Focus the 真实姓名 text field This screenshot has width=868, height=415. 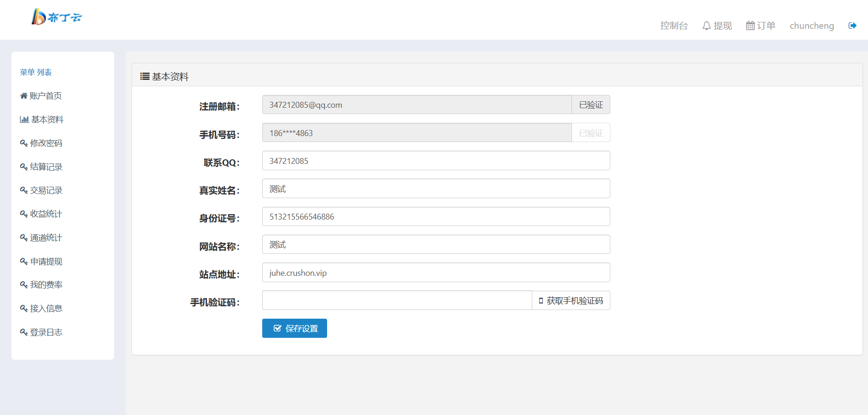[436, 189]
